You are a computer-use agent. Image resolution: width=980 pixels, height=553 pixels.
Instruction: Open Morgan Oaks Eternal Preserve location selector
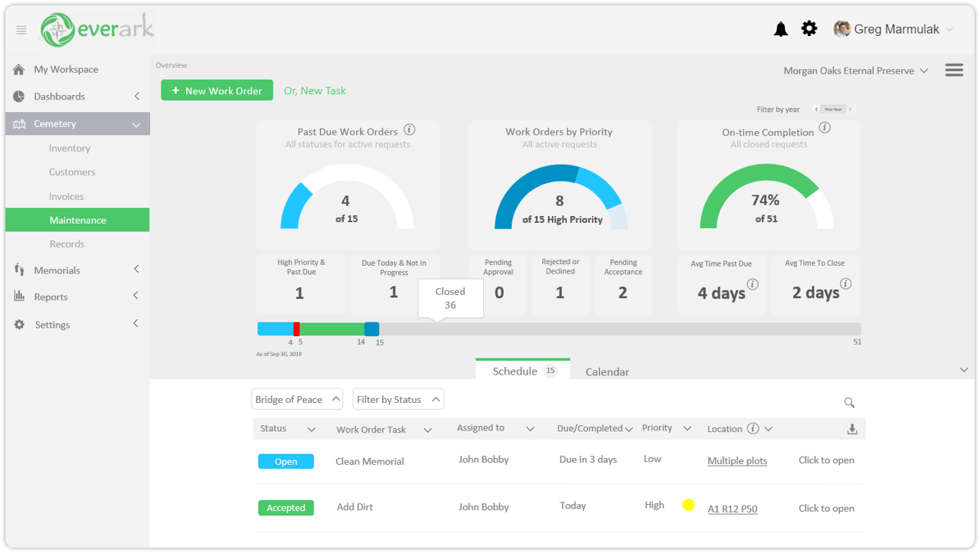click(855, 70)
